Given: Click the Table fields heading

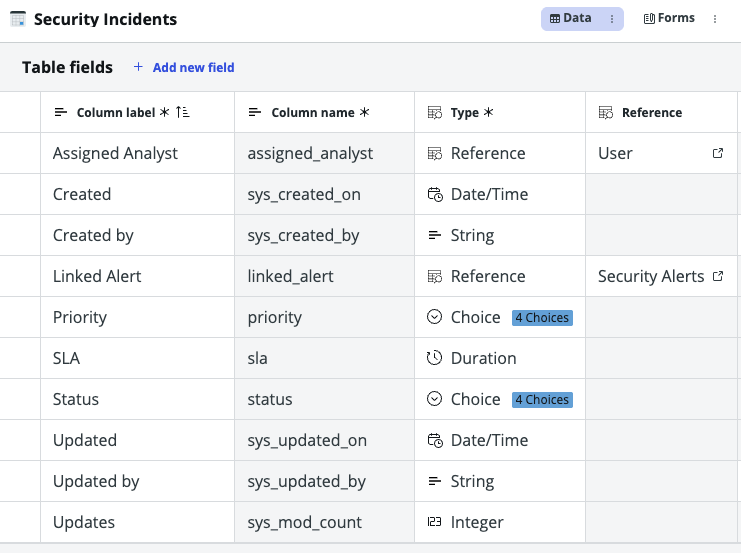Looking at the screenshot, I should click(x=68, y=67).
